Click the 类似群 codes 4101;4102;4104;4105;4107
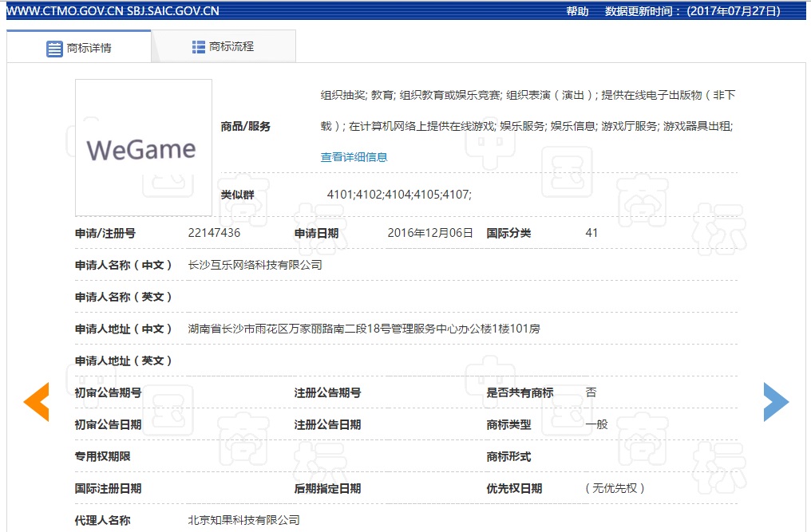Image resolution: width=811 pixels, height=532 pixels. [x=399, y=195]
